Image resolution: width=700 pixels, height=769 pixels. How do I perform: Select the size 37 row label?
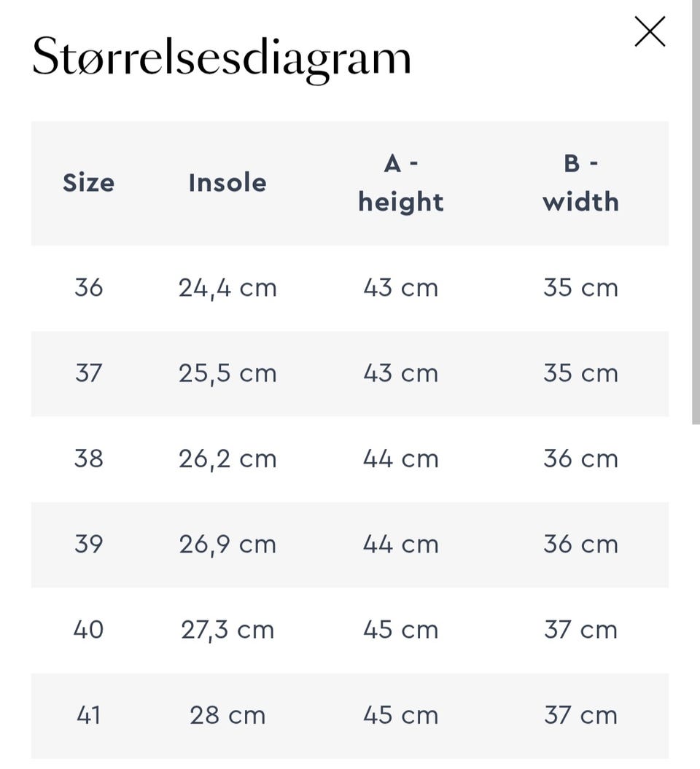click(x=89, y=373)
